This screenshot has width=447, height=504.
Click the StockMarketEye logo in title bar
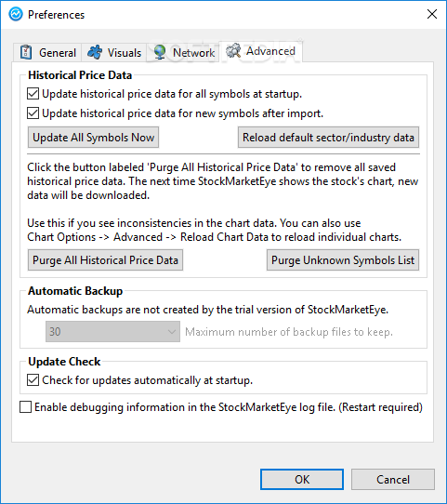click(16, 14)
